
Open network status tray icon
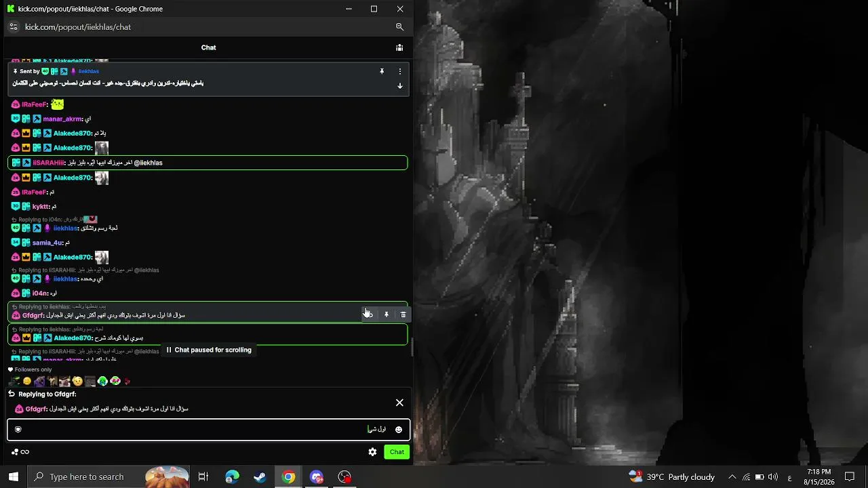pyautogui.click(x=746, y=476)
